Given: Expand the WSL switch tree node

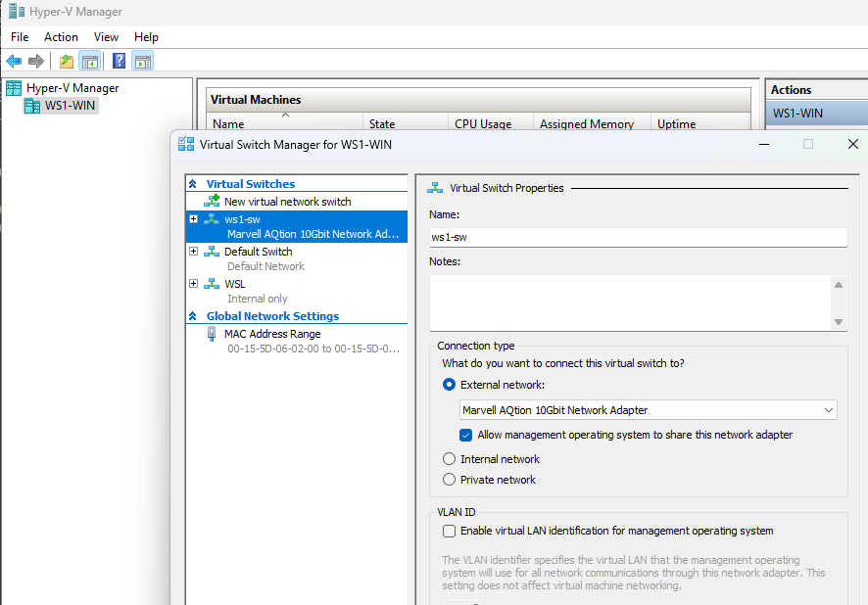Looking at the screenshot, I should 194,284.
